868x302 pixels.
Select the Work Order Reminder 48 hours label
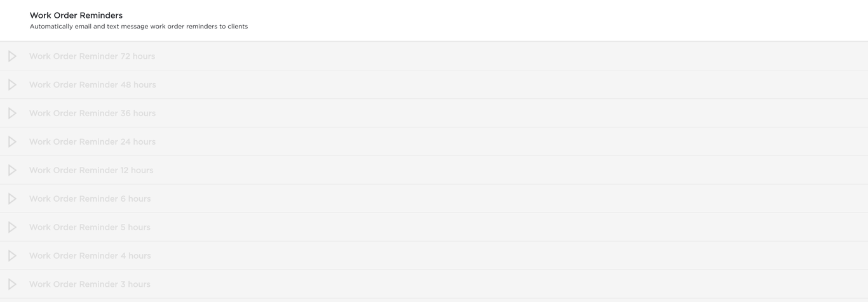click(x=93, y=85)
